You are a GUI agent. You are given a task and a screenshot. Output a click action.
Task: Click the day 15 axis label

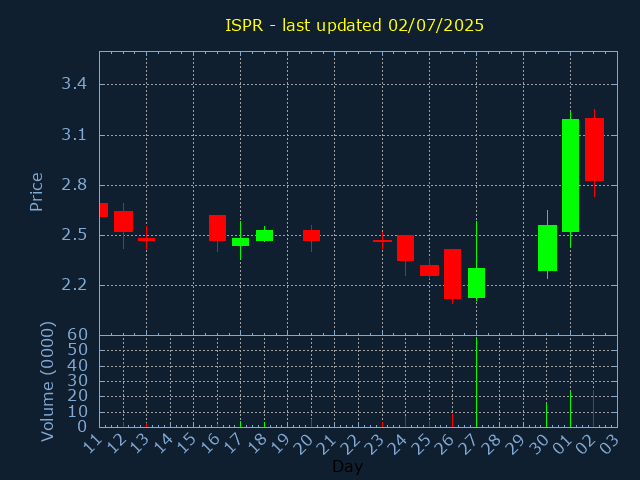187,443
